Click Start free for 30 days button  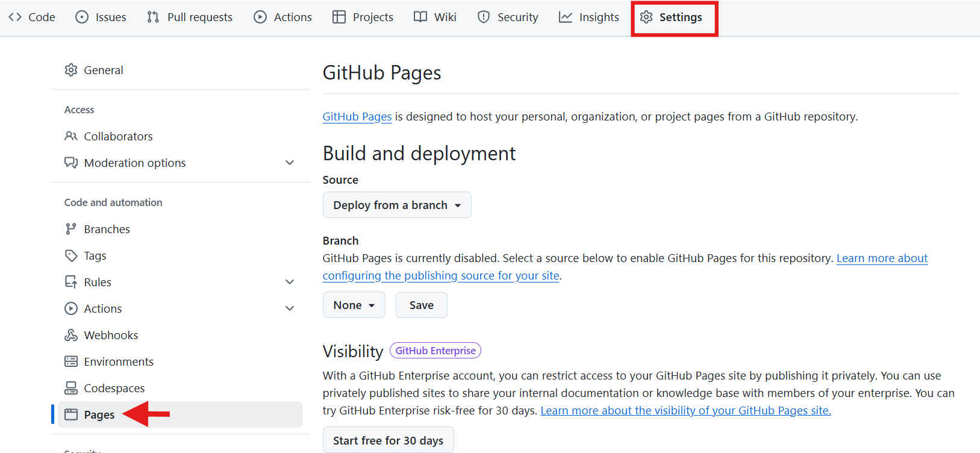pos(389,440)
